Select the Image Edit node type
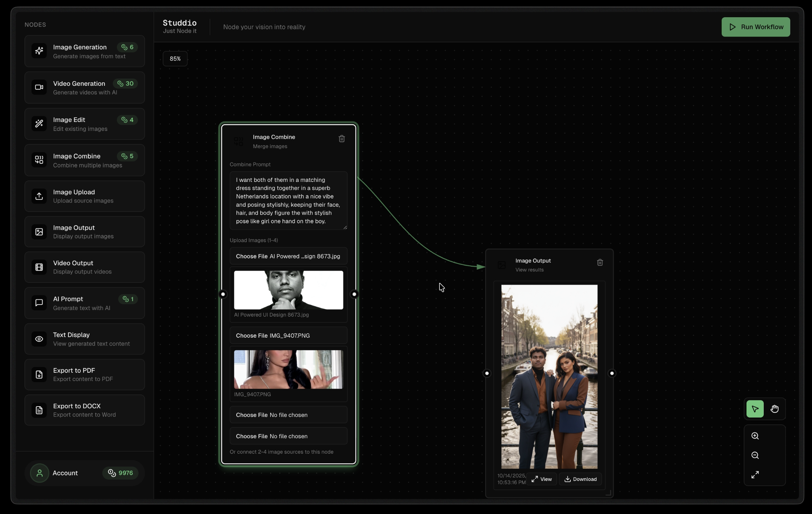Viewport: 812px width, 514px height. [x=84, y=124]
